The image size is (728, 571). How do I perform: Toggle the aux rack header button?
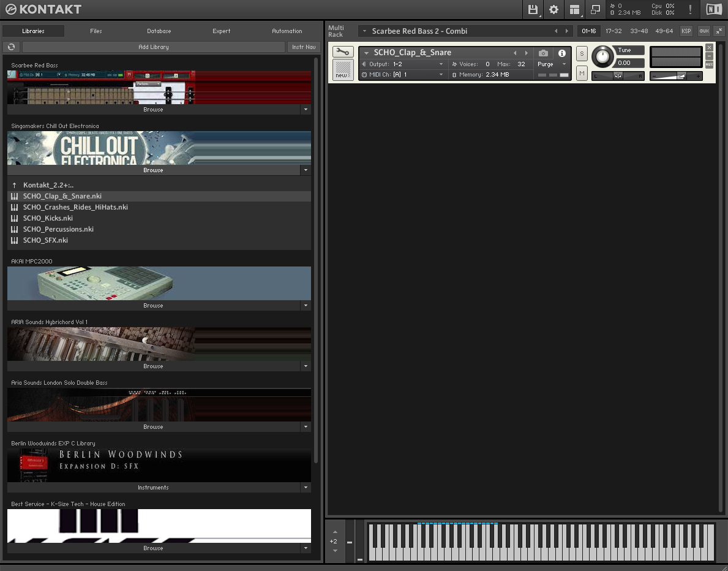tap(704, 31)
